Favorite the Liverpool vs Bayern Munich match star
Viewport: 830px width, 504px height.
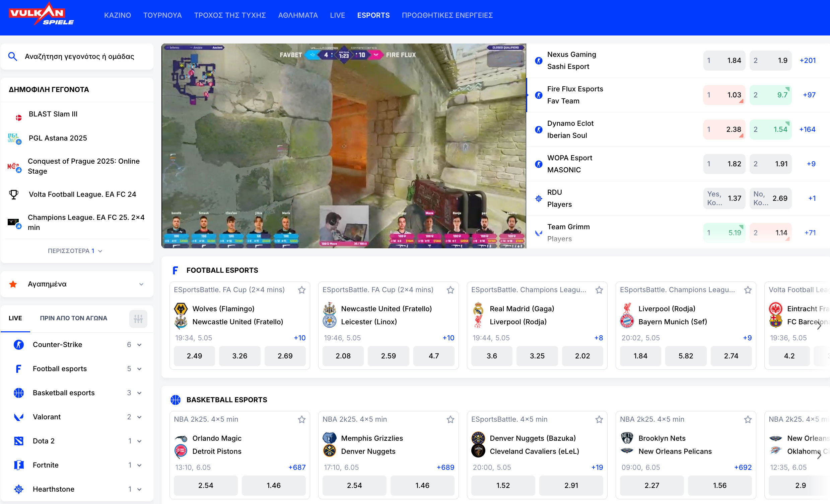coord(748,290)
